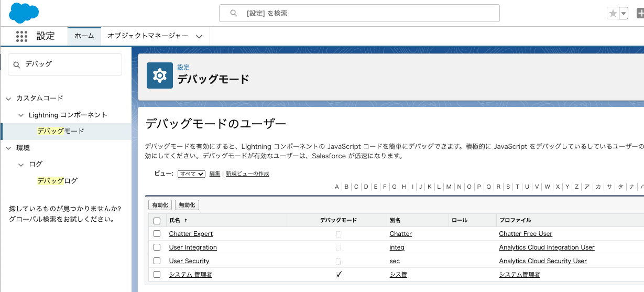Check the User Integration row checkbox

(x=157, y=247)
